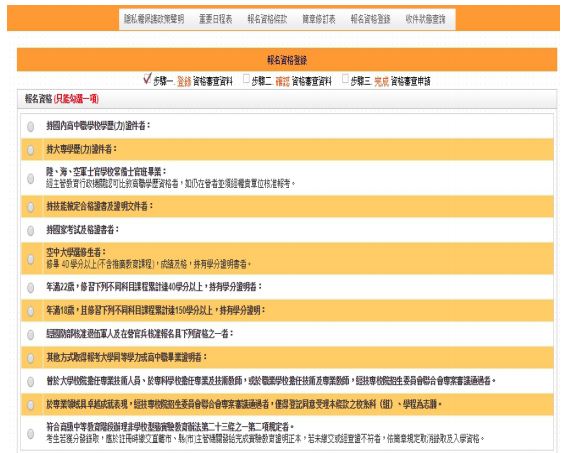Go to 報名資格條款 in navigation
This screenshot has height=453, width=565.
[267, 19]
